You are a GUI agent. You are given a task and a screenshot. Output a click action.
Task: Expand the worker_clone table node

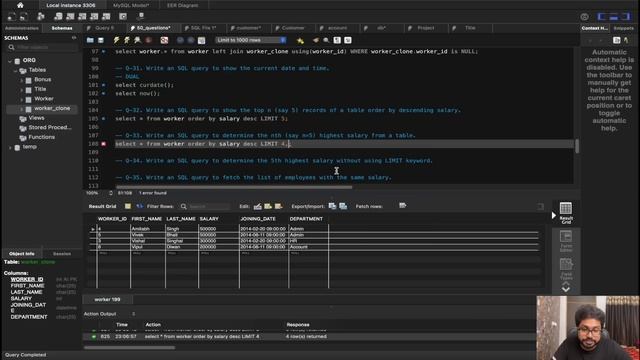tap(22, 109)
